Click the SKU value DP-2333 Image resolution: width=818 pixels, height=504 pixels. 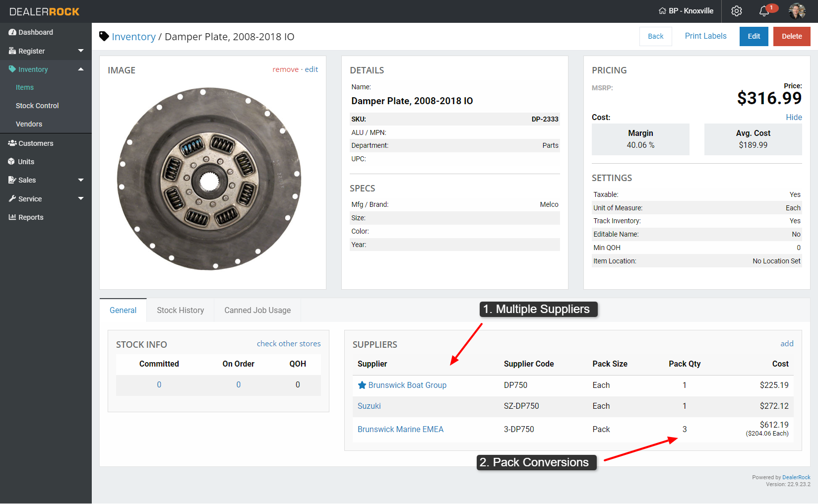pos(545,119)
